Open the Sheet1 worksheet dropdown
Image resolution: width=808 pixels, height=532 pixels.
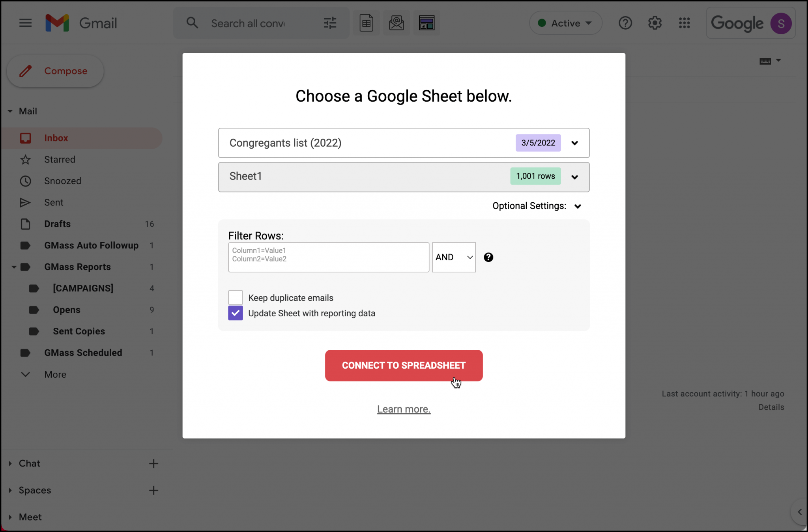coord(575,177)
